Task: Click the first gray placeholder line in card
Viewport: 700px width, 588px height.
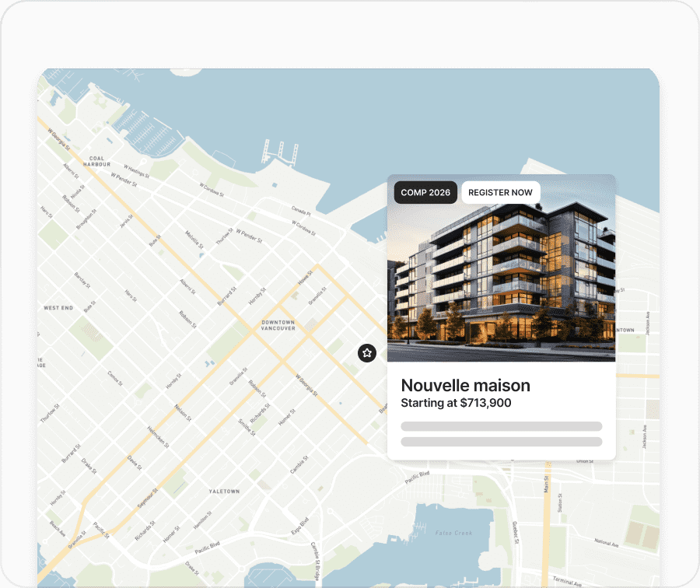Action: pos(502,426)
